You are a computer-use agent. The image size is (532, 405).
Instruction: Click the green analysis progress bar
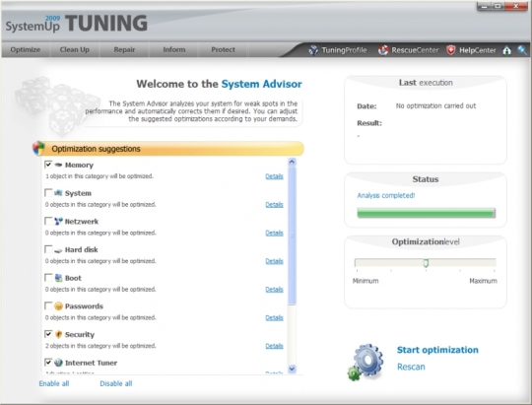pyautogui.click(x=427, y=213)
